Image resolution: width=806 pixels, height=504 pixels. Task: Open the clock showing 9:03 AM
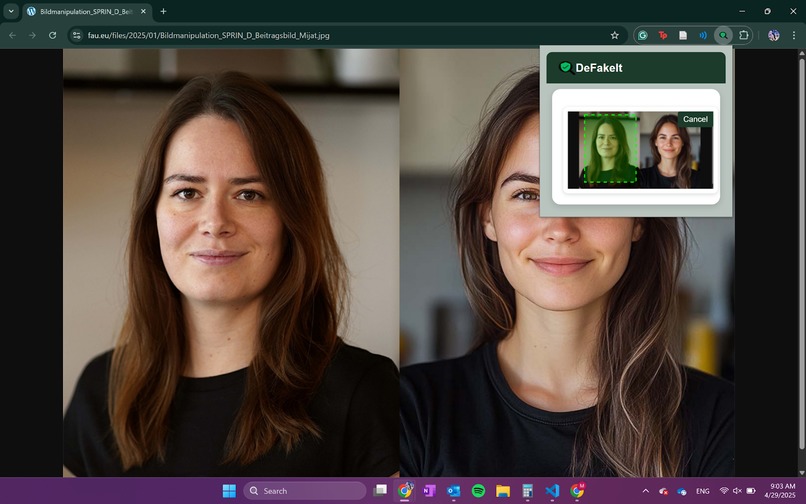point(780,491)
